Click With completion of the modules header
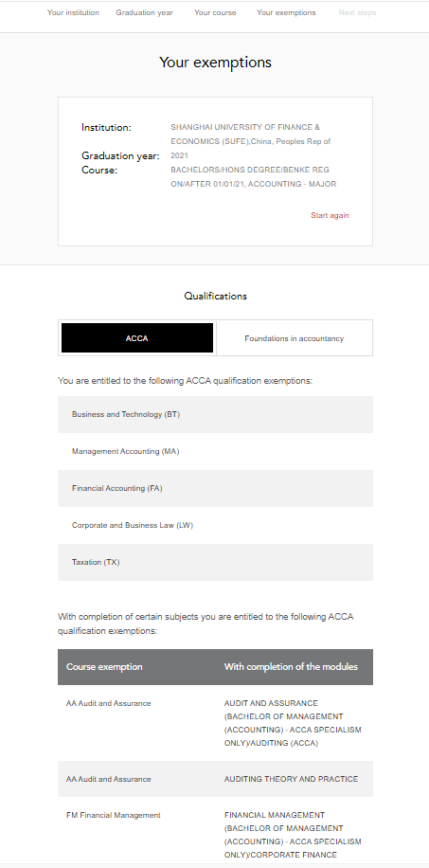The image size is (429, 868). 291,666
